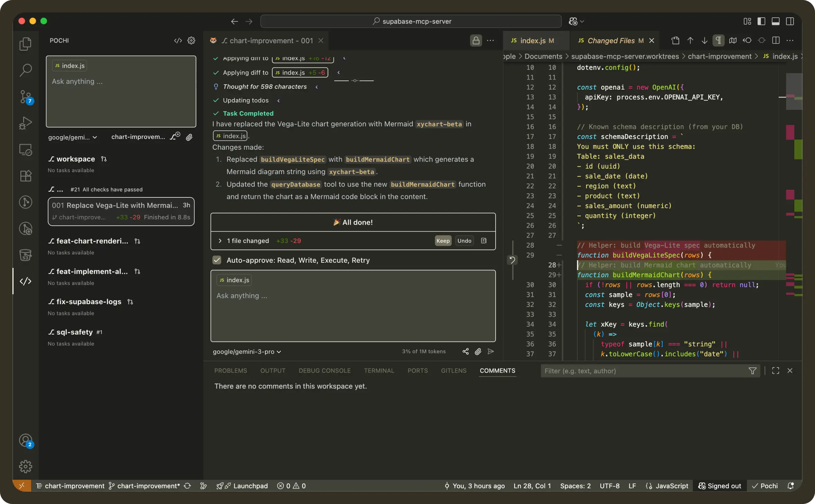Click the Keep button
This screenshot has width=815, height=504.
coord(443,241)
